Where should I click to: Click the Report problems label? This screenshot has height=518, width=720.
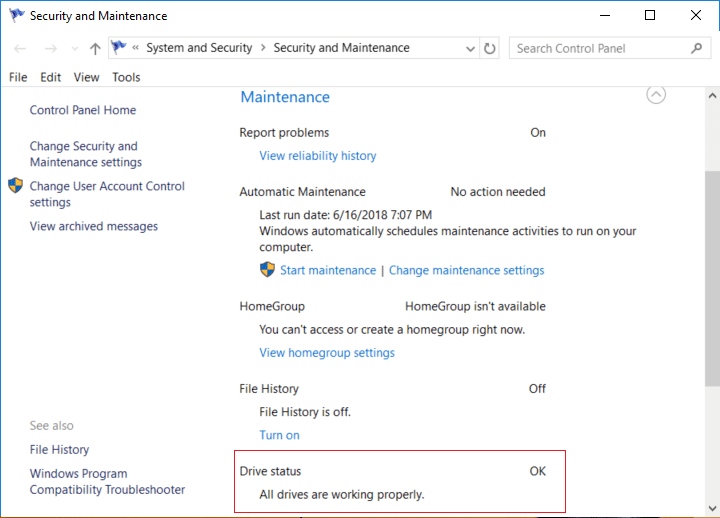point(284,133)
